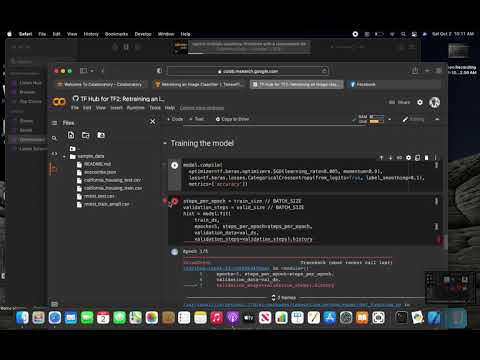Upload a file to session storage
The image size is (480, 360).
click(71, 135)
